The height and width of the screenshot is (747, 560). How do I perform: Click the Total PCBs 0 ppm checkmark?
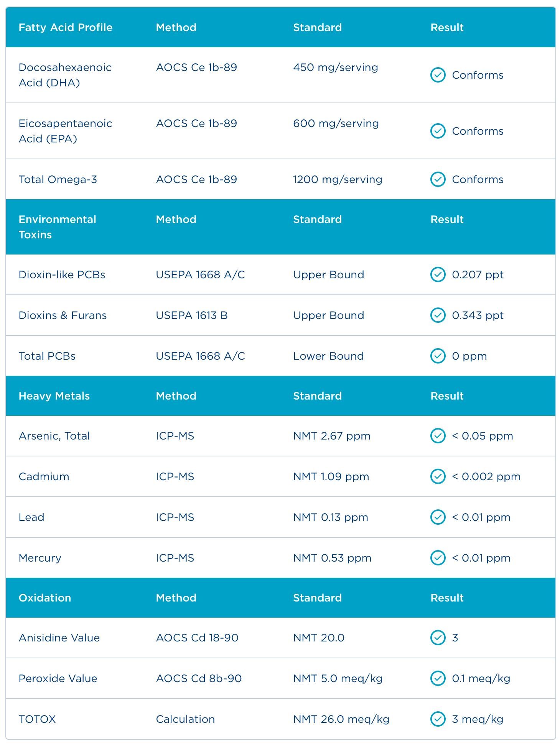(x=438, y=356)
